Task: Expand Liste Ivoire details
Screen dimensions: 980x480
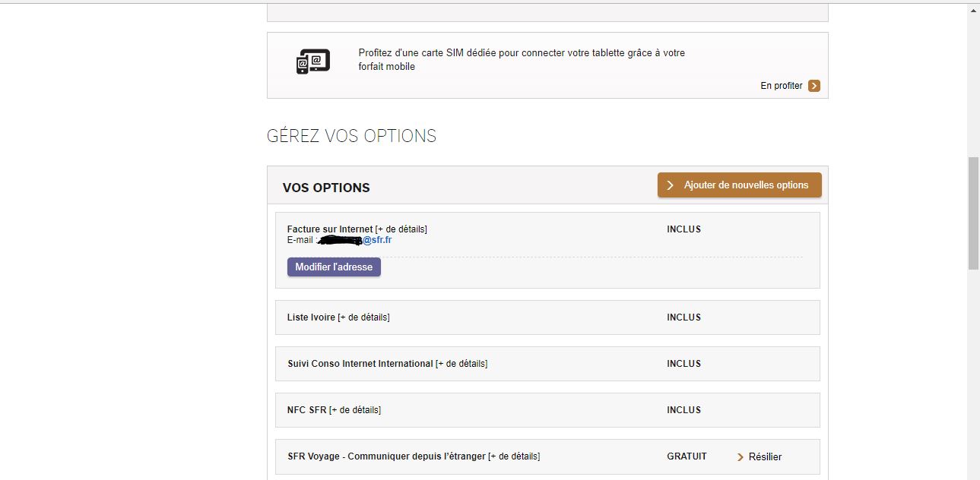Action: (363, 317)
